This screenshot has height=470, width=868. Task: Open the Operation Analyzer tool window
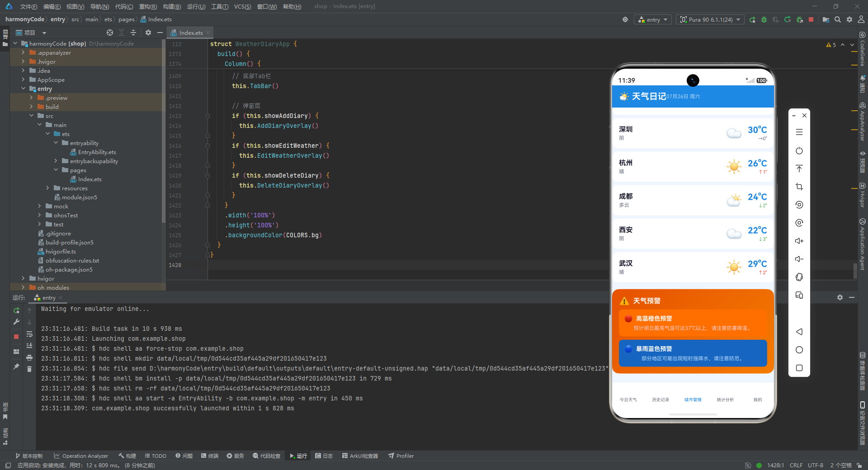[x=81, y=456]
